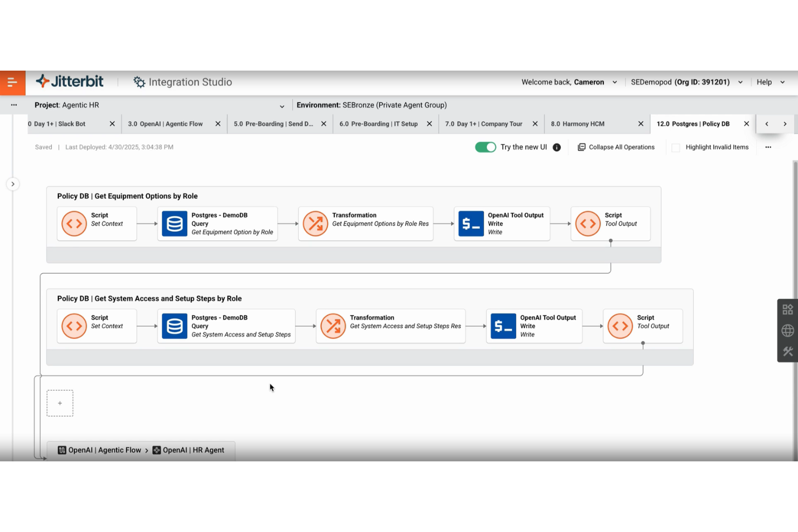Expand the Welcome back Cameron user menu

click(615, 82)
